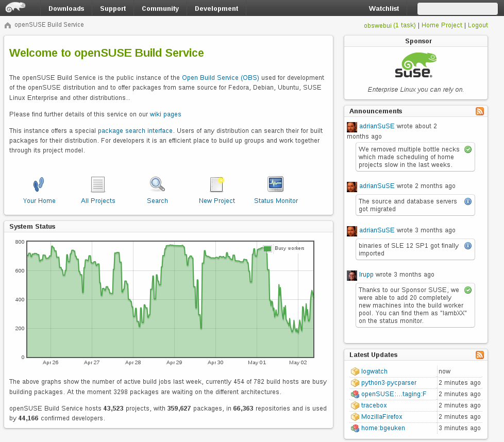Viewport: 504px width, 442px height.
Task: Click the search input field in header
Action: pyautogui.click(x=457, y=9)
